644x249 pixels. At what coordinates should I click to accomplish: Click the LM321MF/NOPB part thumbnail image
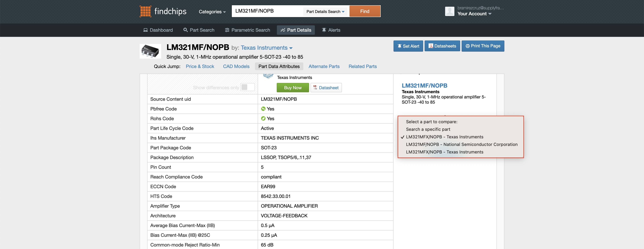pos(150,51)
